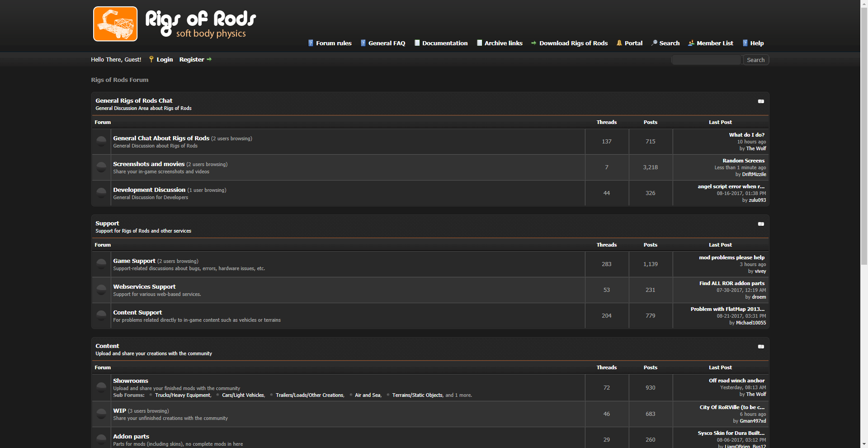868x448 pixels.
Task: Click the icon beside Archive links
Action: point(479,43)
